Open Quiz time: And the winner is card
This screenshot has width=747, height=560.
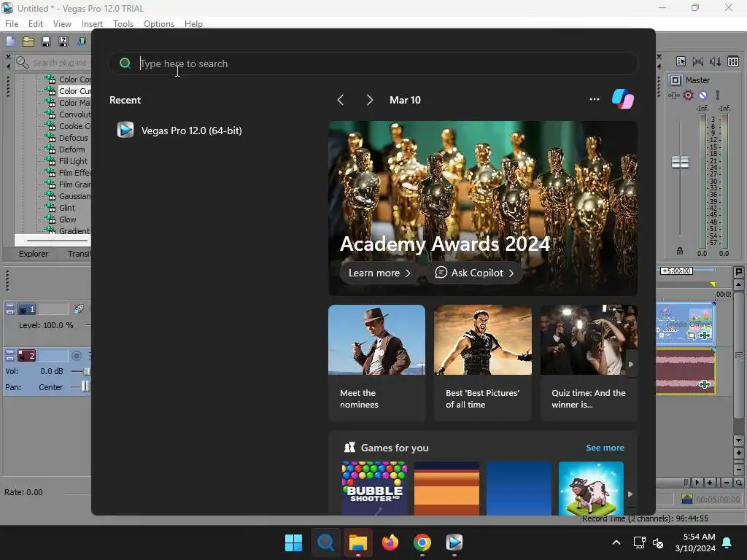pyautogui.click(x=589, y=363)
